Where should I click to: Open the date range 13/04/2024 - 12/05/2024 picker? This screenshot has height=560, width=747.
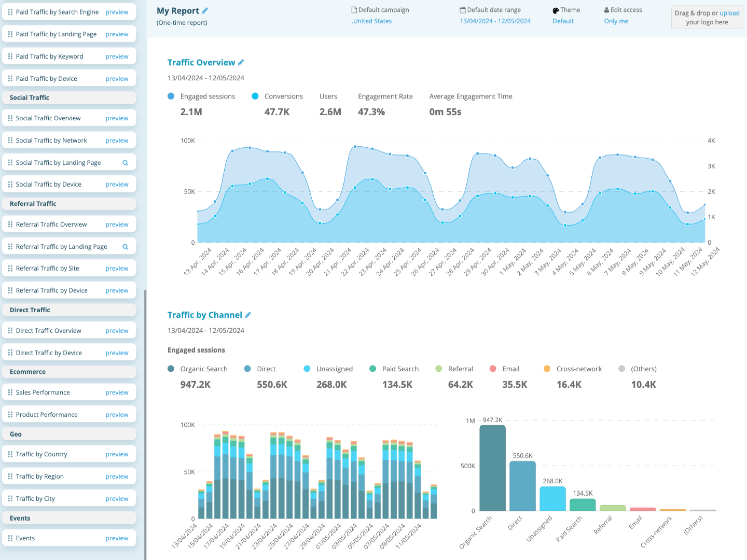[495, 21]
